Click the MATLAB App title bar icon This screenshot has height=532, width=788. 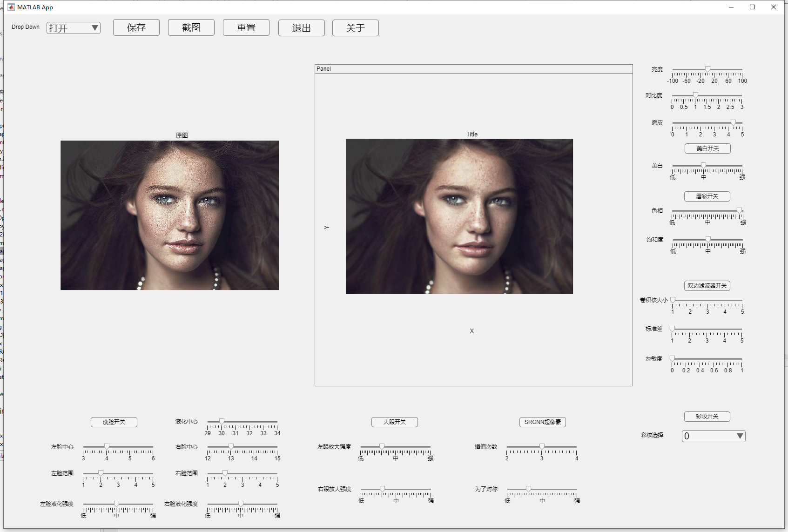click(x=11, y=7)
